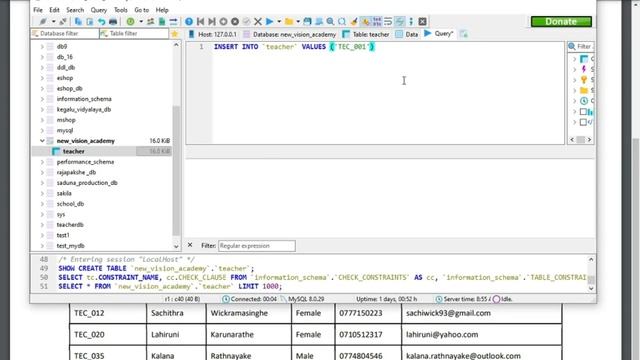Expand the eshop database node
Viewport: 640px width, 360px height.
[x=42, y=78]
